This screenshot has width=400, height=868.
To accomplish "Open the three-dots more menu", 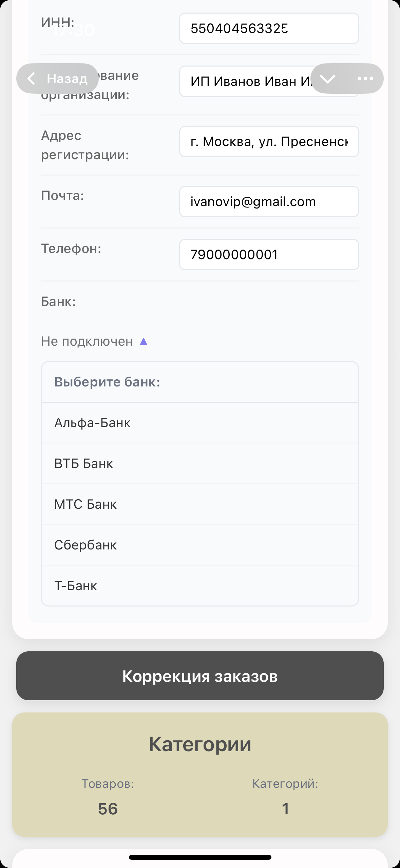I will (365, 79).
